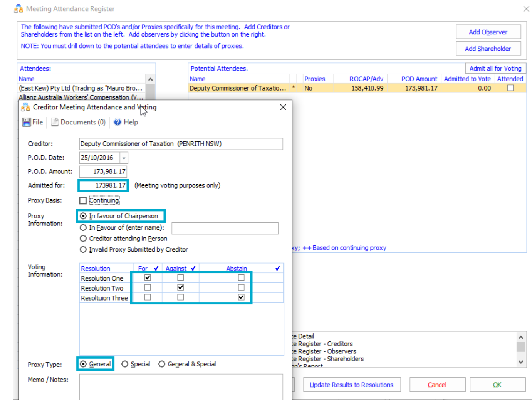Tick the Continuing proxy basis checkbox
The height and width of the screenshot is (400, 532).
[x=83, y=200]
